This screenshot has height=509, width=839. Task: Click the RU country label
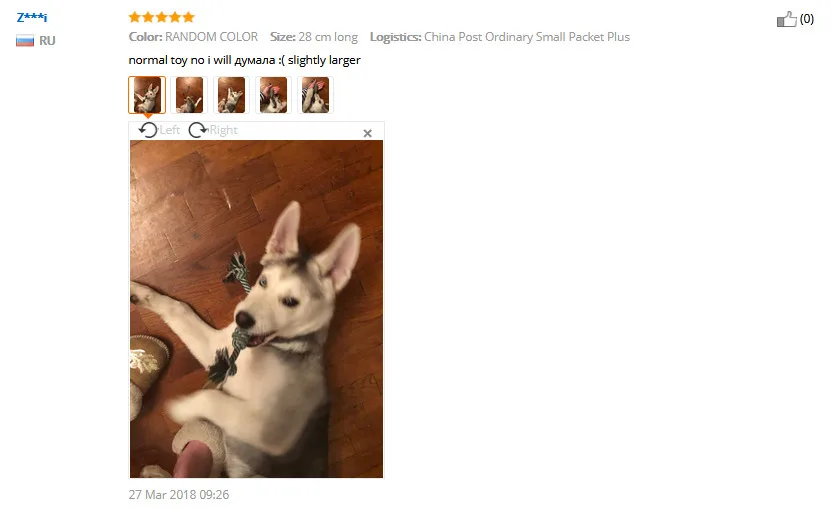click(x=47, y=41)
